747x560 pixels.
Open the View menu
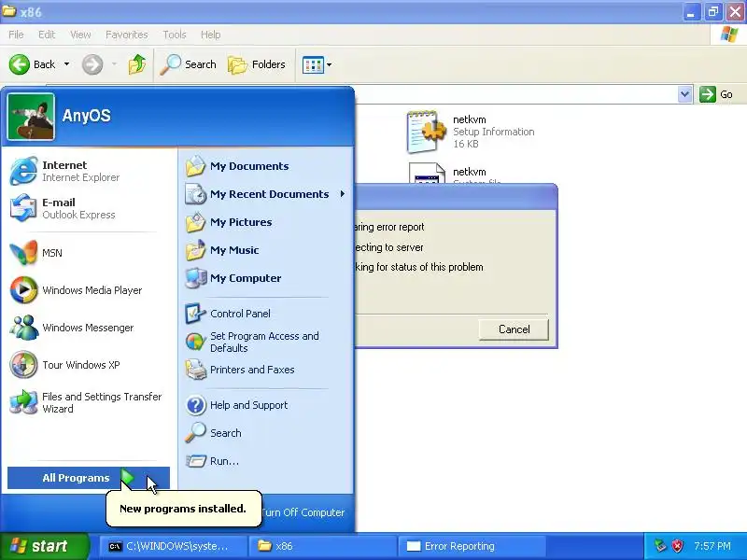[80, 35]
